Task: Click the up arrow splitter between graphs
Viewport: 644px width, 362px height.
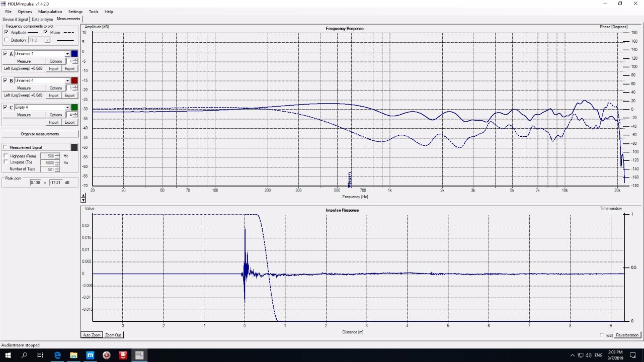Action: pyautogui.click(x=83, y=195)
